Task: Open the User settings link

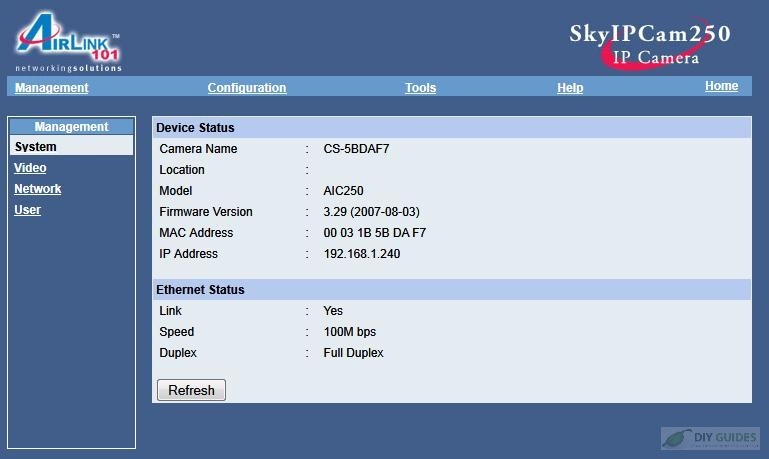Action: [27, 210]
